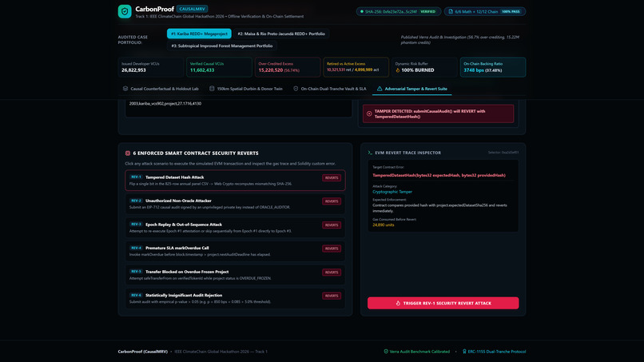Click the ERC-1155 Dual-Tranche Protocol footer text

tap(496, 352)
